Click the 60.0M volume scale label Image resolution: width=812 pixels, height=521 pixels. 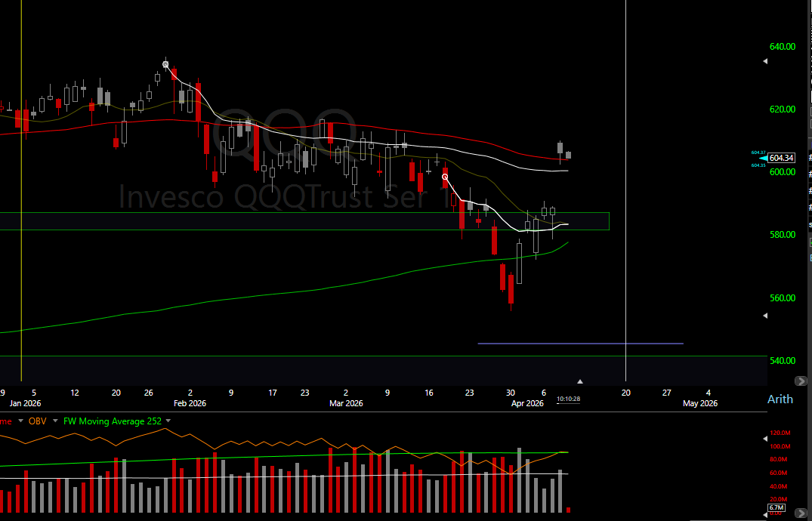coord(778,473)
